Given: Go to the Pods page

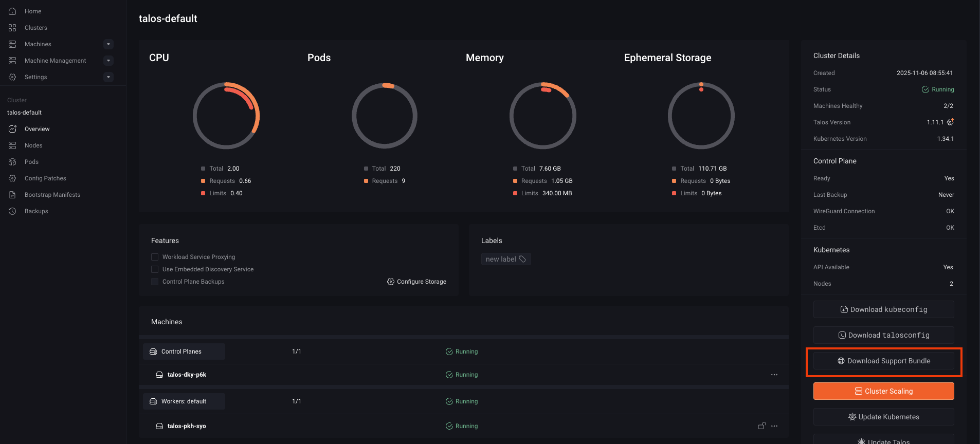Looking at the screenshot, I should (x=31, y=162).
